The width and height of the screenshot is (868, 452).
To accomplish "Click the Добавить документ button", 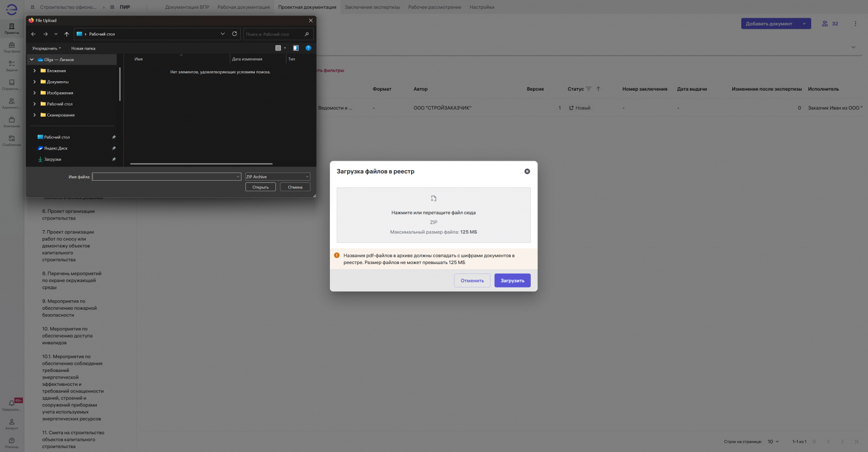I will (769, 23).
